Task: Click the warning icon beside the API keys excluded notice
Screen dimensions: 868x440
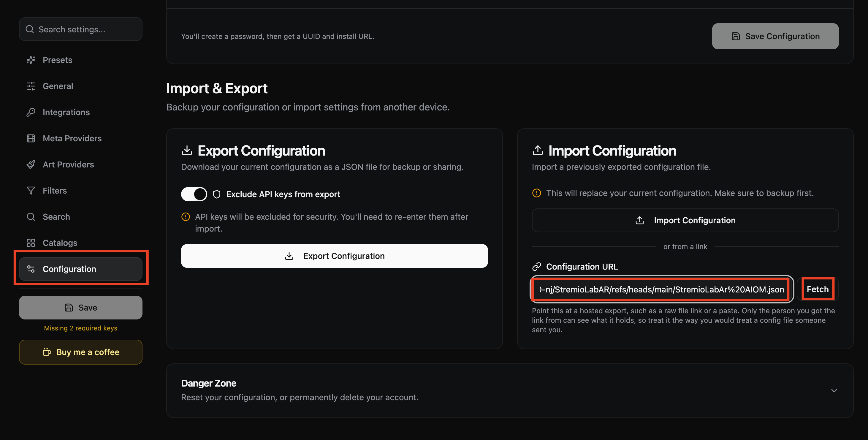Action: [x=186, y=217]
